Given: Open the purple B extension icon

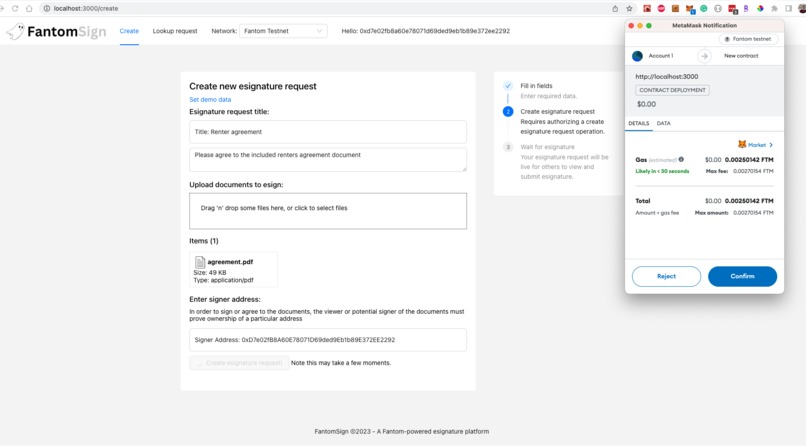Looking at the screenshot, I should tap(746, 8).
